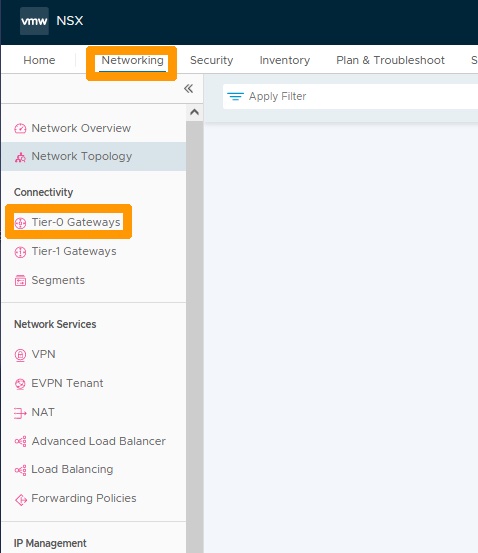Click the vmw logo in header
Viewport: 478px width, 553px height.
click(34, 21)
